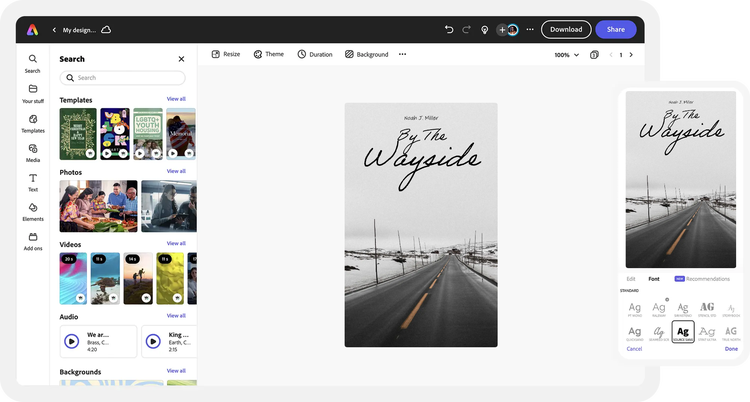Select the 20 s video thumbnail
750x402 pixels.
[x=73, y=279]
